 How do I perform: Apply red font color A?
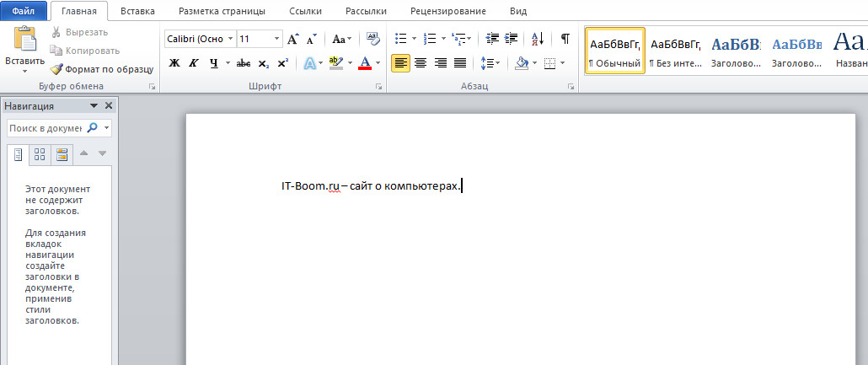coord(365,63)
